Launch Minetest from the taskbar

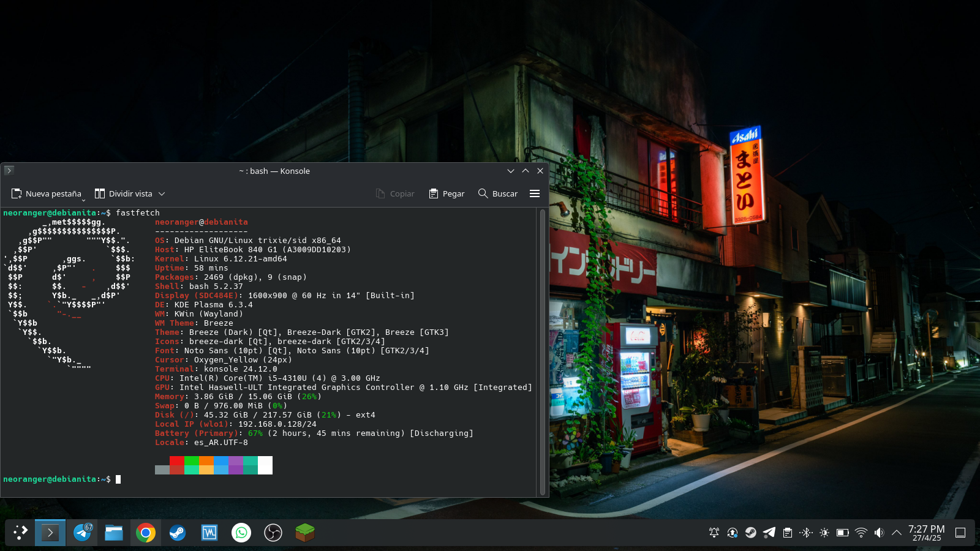(304, 533)
